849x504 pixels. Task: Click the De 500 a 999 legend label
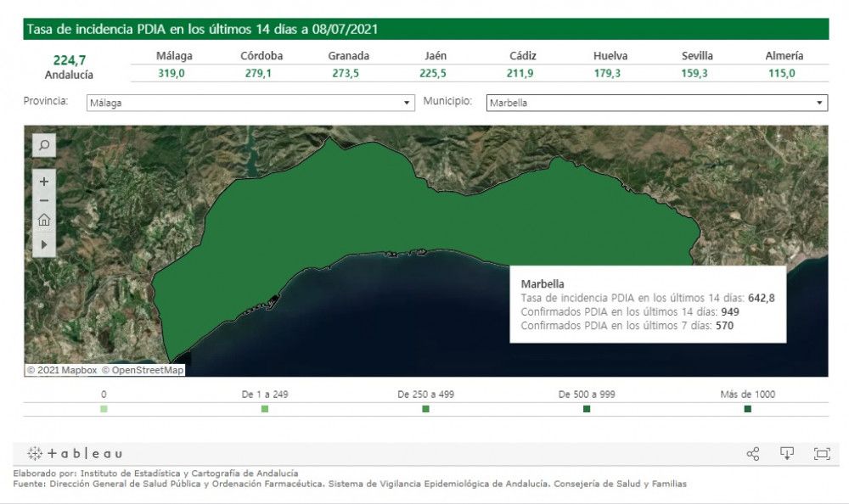(587, 394)
